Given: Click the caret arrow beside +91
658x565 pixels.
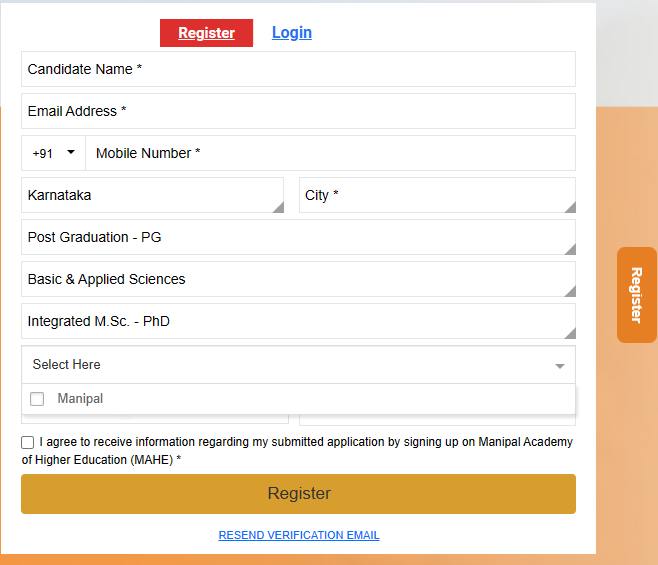Looking at the screenshot, I should tap(71, 153).
